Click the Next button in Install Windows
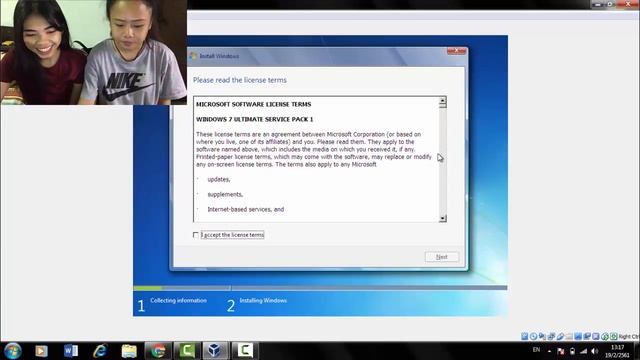The width and height of the screenshot is (640, 360). tap(442, 257)
